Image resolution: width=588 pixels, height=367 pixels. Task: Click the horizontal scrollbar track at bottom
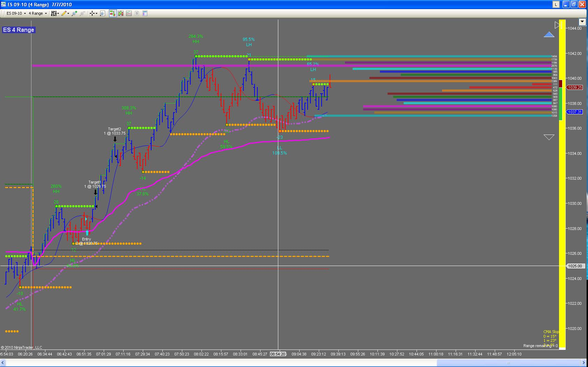point(293,362)
